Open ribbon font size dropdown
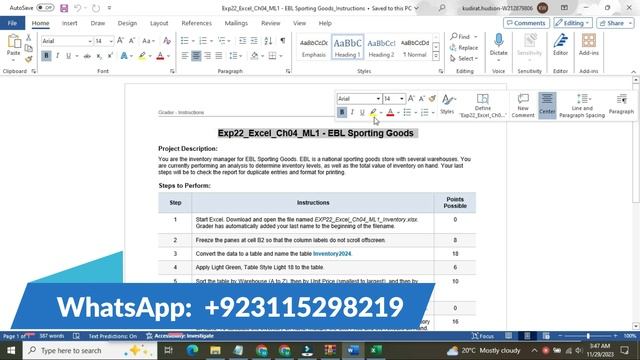The width and height of the screenshot is (640, 360). coord(111,41)
